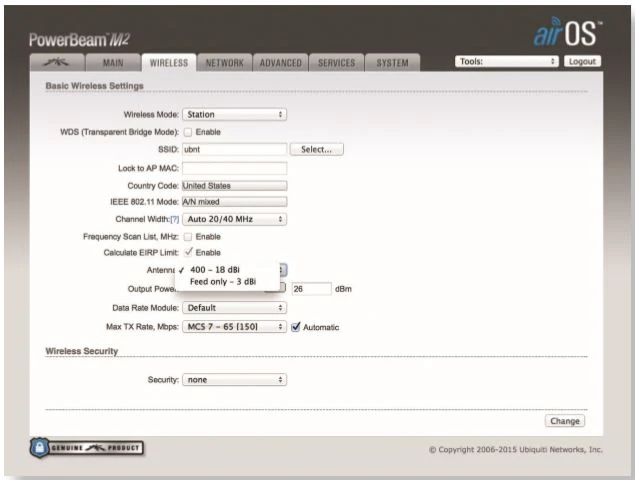Focus the Lock to AP MAC field
Image resolution: width=635 pixels, height=480 pixels.
[234, 168]
